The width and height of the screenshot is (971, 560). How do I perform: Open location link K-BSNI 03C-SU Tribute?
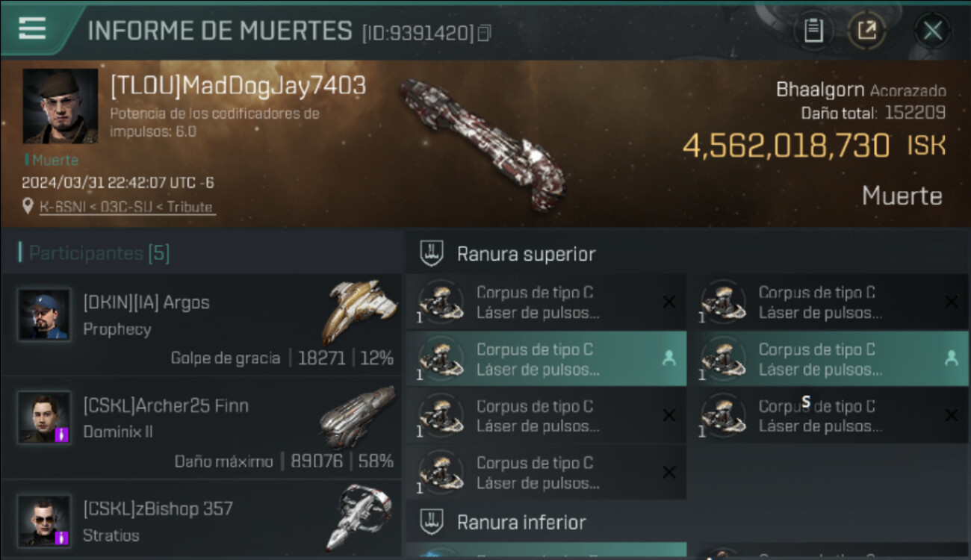tap(128, 207)
